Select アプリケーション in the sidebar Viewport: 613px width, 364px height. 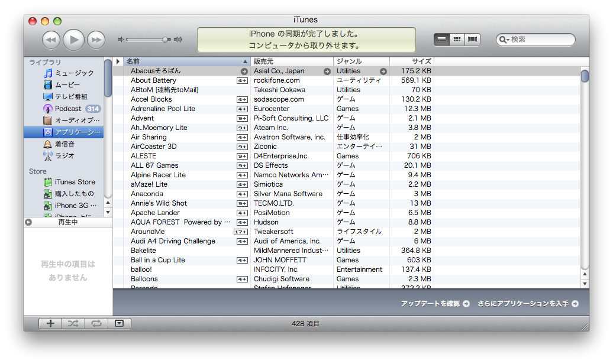click(x=64, y=132)
